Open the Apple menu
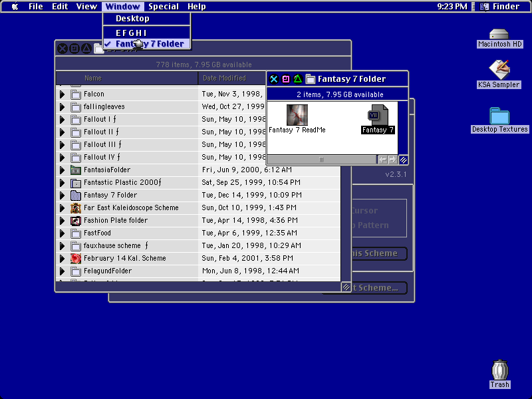The height and width of the screenshot is (399, 532). tap(15, 7)
